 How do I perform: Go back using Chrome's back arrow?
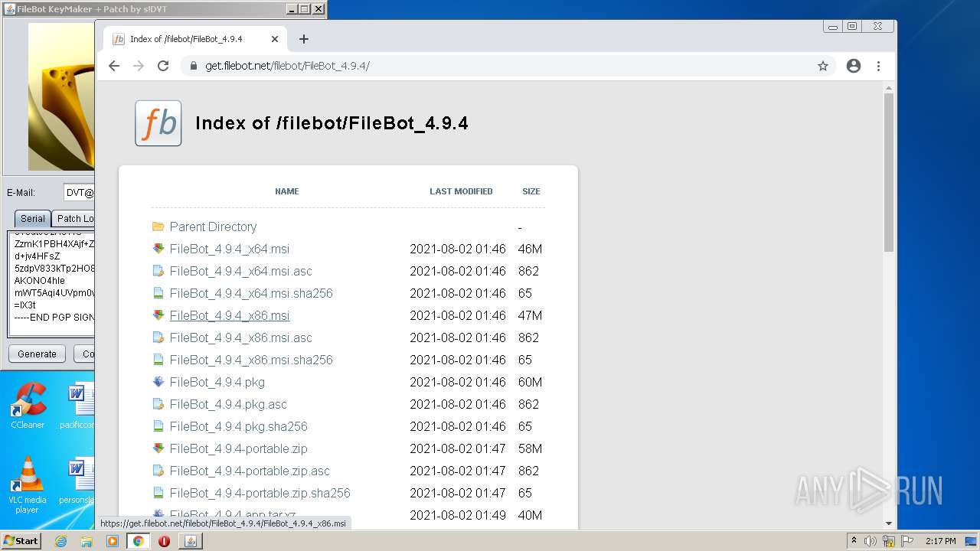pyautogui.click(x=114, y=66)
